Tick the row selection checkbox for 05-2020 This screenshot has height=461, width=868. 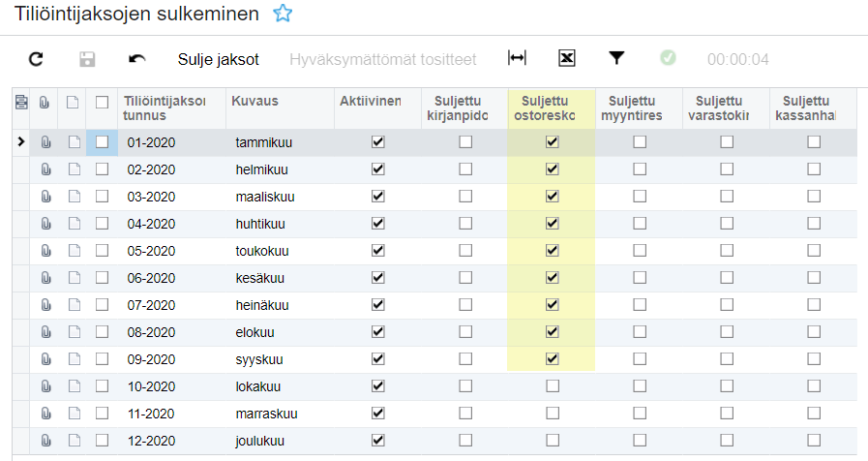tap(103, 251)
